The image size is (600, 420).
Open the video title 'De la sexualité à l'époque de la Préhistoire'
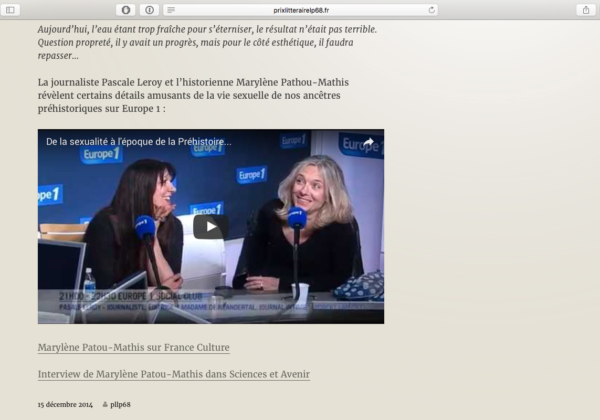pyautogui.click(x=139, y=142)
